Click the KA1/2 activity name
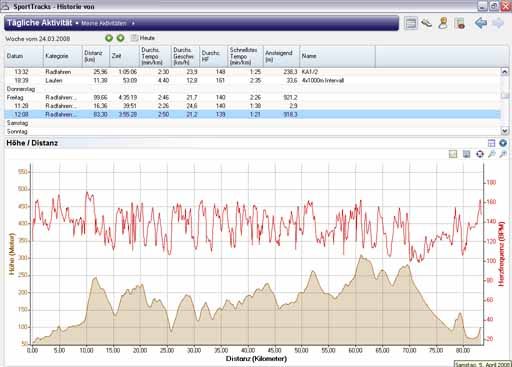This screenshot has width=512, height=367. 310,72
